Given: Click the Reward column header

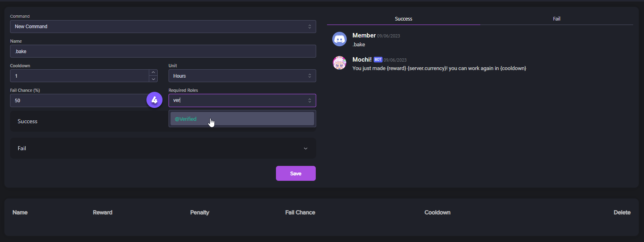Looking at the screenshot, I should (x=103, y=213).
